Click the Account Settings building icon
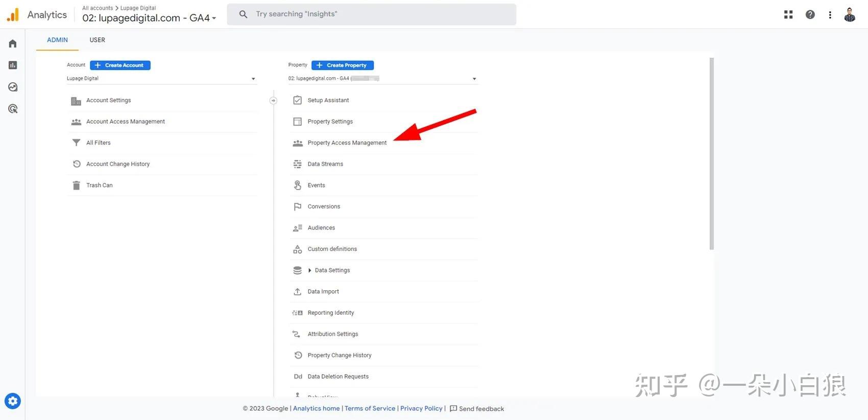The height and width of the screenshot is (420, 868). (x=76, y=101)
